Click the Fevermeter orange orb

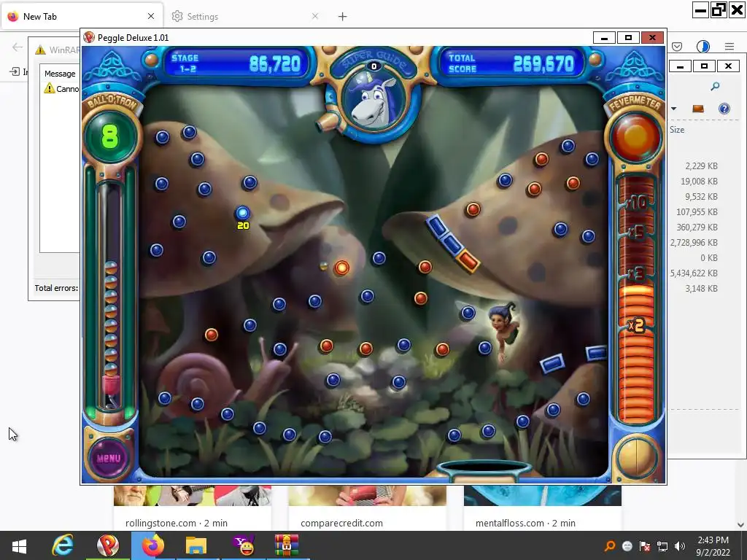635,138
